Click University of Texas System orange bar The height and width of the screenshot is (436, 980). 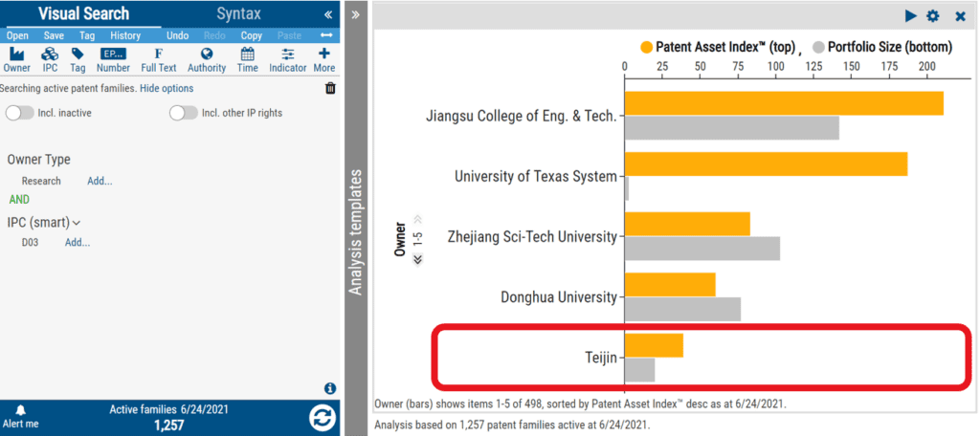click(766, 163)
